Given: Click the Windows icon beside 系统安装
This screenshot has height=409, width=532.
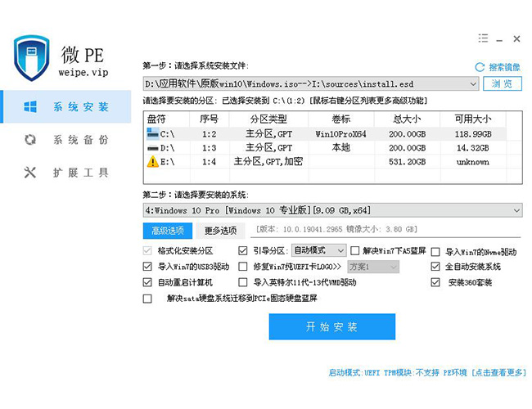Looking at the screenshot, I should click(x=30, y=107).
